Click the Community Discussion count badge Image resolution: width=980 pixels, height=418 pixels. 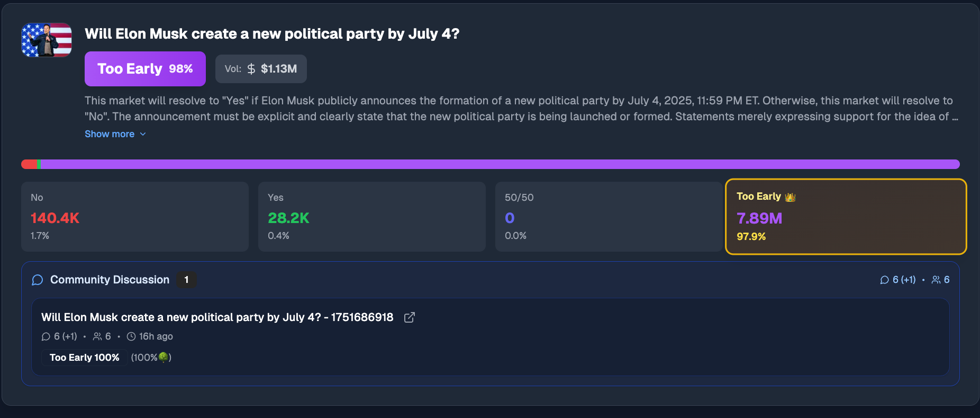point(186,280)
